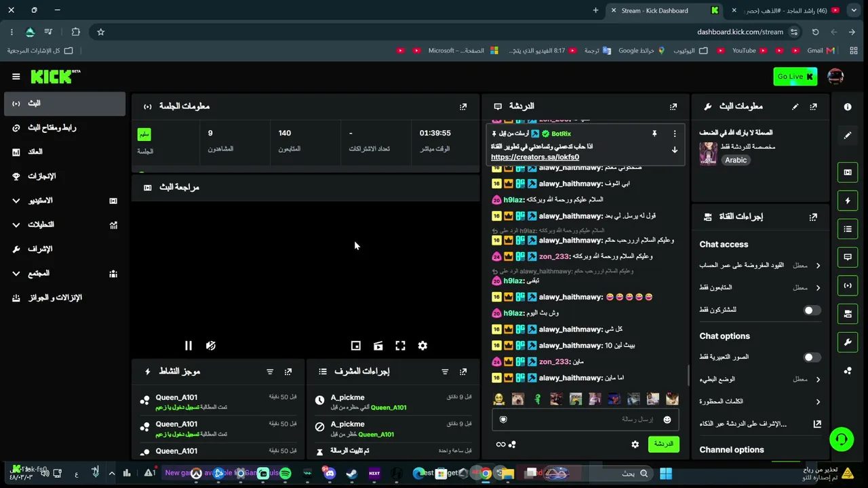Pop out the moderator actions panel
Image resolution: width=868 pixels, height=488 pixels.
coord(463,371)
